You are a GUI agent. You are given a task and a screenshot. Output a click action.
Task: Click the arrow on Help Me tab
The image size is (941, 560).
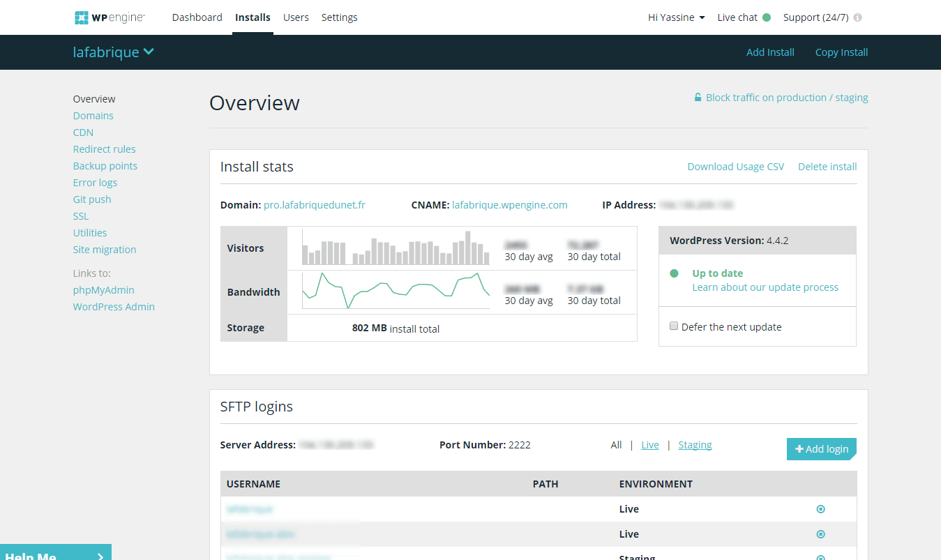pos(100,556)
